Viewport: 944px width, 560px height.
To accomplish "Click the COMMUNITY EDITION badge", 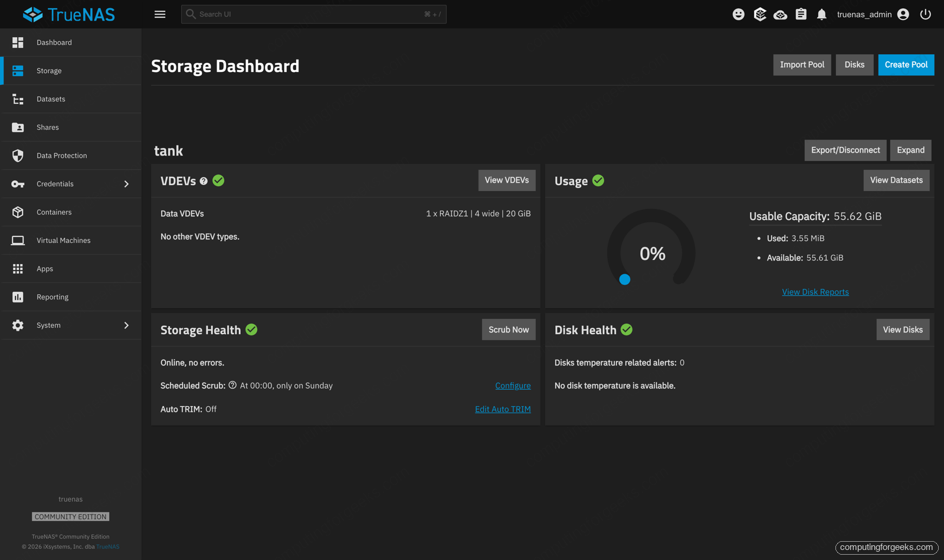I will pos(71,516).
